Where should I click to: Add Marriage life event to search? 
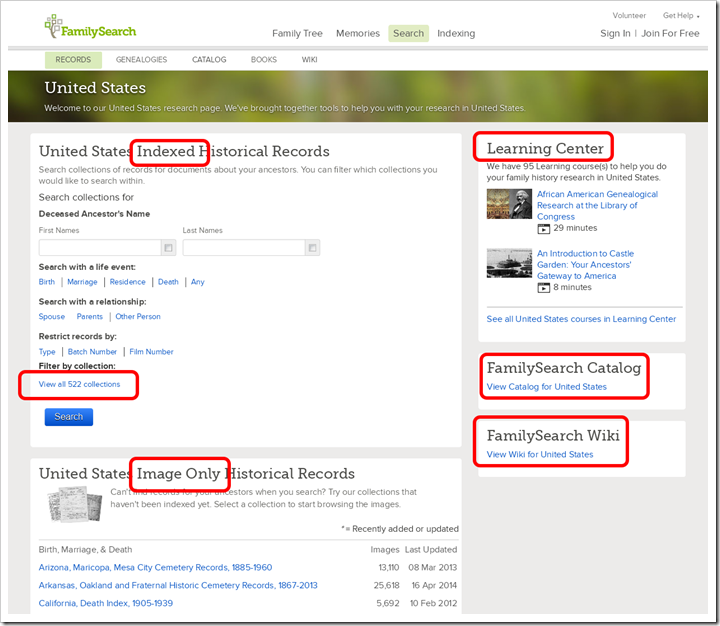coord(82,282)
